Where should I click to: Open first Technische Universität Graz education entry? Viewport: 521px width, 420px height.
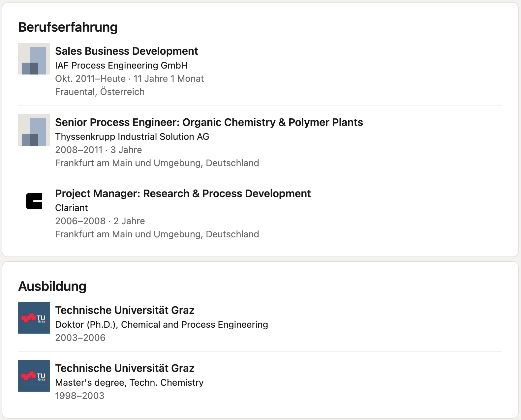tap(125, 310)
